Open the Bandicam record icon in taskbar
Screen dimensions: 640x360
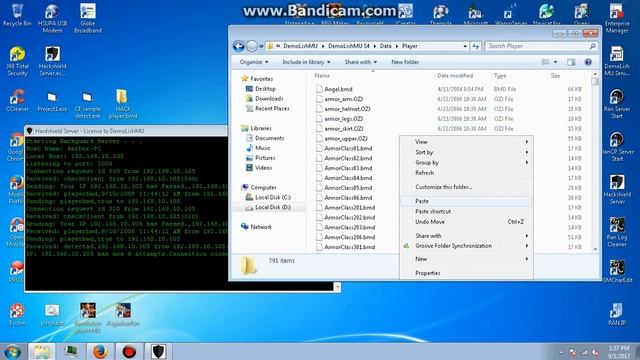point(129,351)
